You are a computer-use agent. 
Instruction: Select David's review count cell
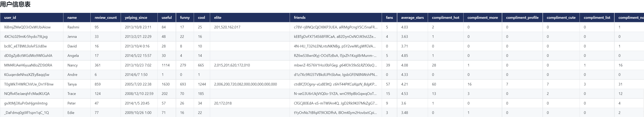click(97, 46)
